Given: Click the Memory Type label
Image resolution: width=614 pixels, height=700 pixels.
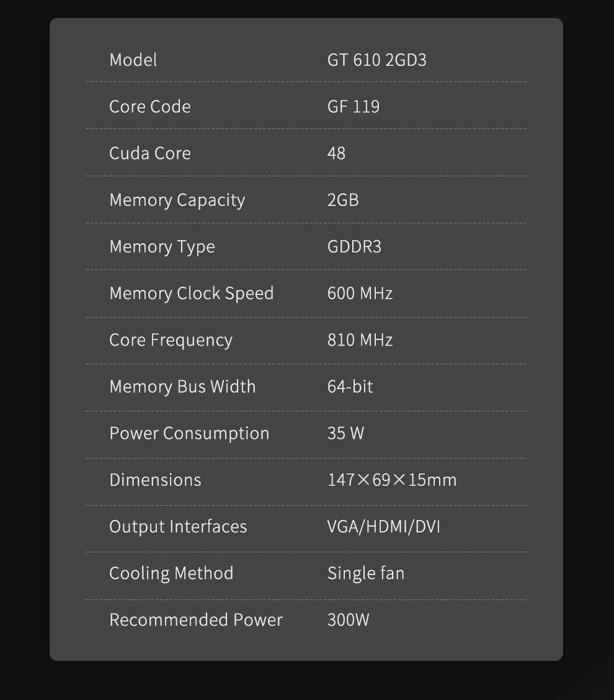Looking at the screenshot, I should (x=162, y=246).
